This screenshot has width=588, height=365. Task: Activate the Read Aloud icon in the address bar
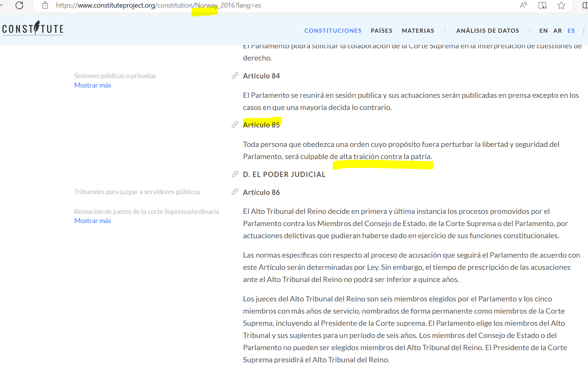coord(524,5)
